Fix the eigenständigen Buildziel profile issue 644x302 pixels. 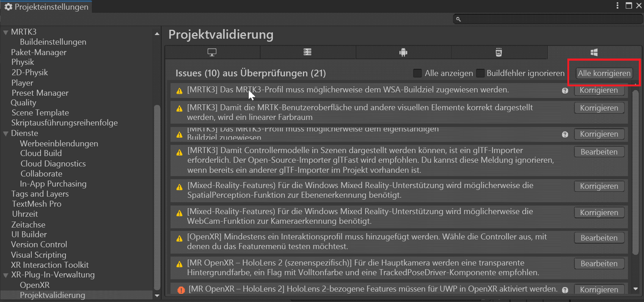click(599, 134)
